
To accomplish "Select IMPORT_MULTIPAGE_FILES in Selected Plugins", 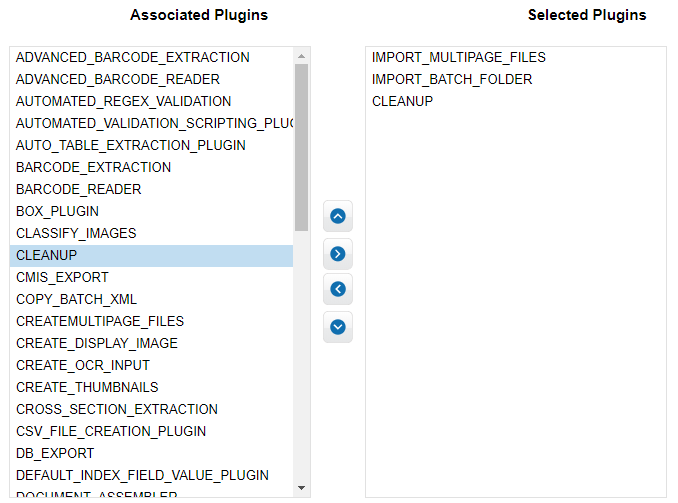I will pyautogui.click(x=515, y=57).
